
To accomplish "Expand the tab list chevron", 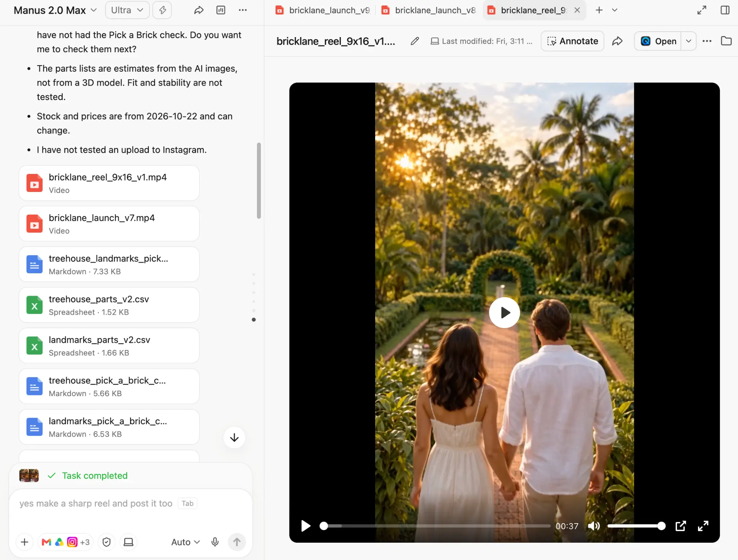I will pos(615,10).
